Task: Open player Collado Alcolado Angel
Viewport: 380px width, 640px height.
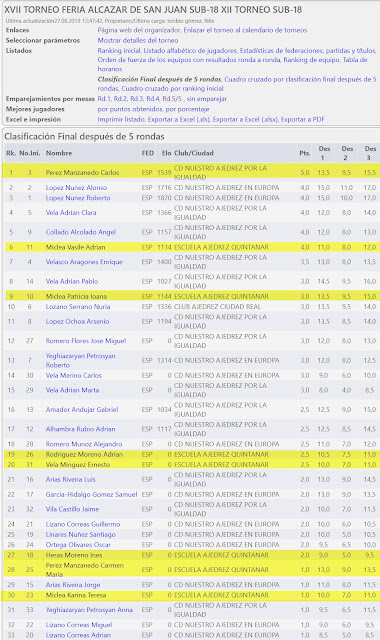Action: (x=81, y=232)
